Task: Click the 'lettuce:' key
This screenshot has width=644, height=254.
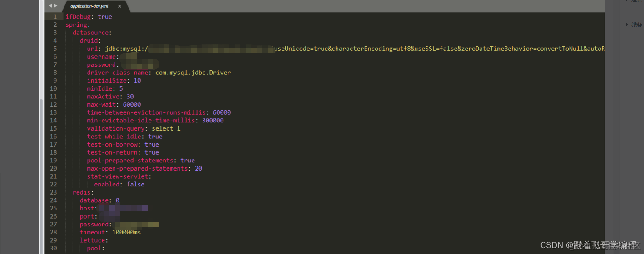Action: pyautogui.click(x=94, y=240)
